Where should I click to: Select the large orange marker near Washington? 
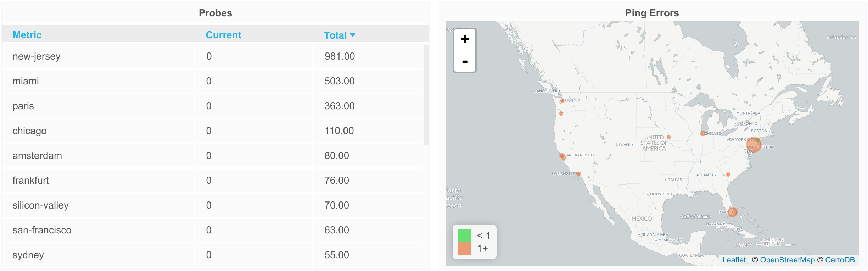(754, 145)
